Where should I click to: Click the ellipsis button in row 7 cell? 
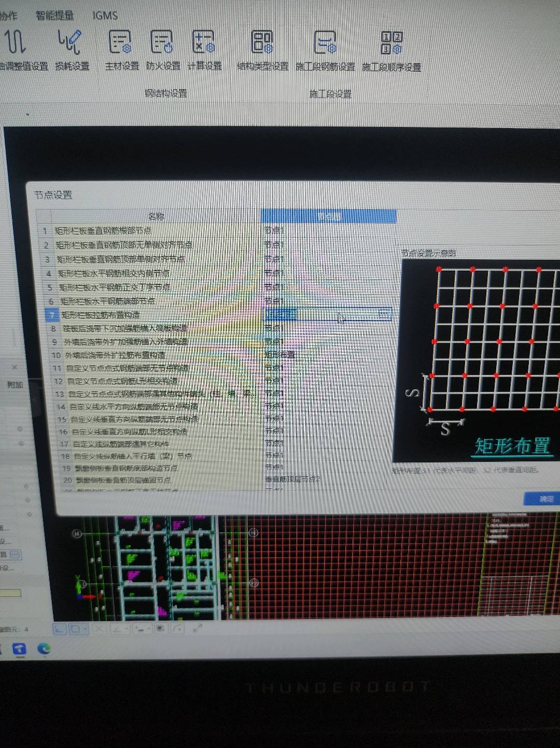point(384,314)
